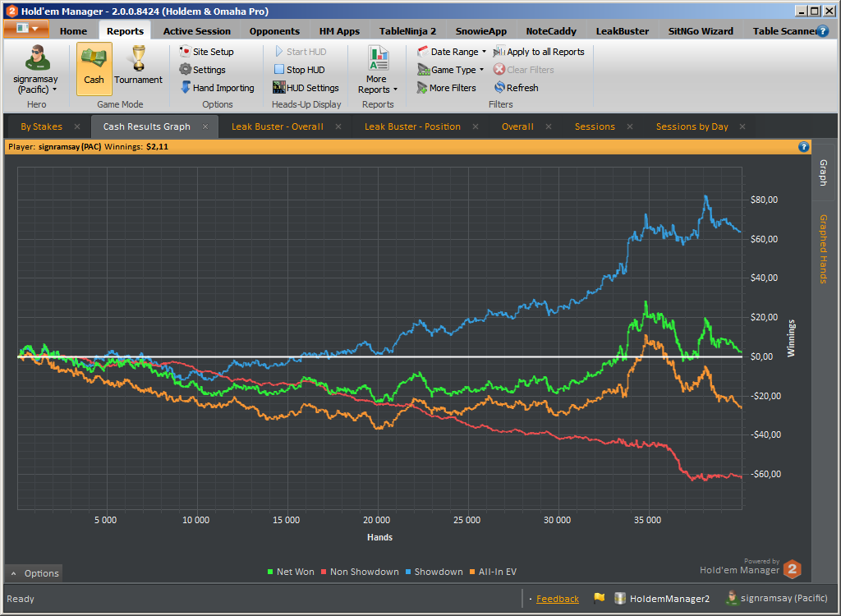Close the Sessions by Day tab
Image resolution: width=841 pixels, height=616 pixels.
742,126
